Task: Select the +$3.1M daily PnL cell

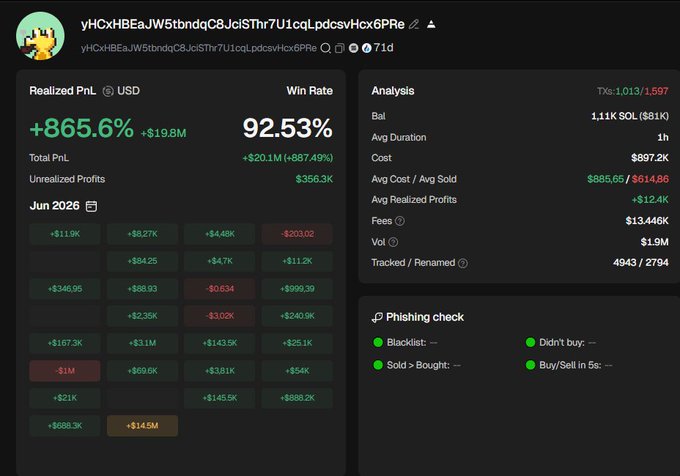Action: pos(142,343)
